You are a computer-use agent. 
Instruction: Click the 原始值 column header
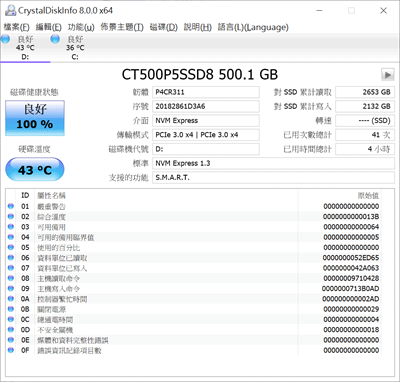pos(368,196)
